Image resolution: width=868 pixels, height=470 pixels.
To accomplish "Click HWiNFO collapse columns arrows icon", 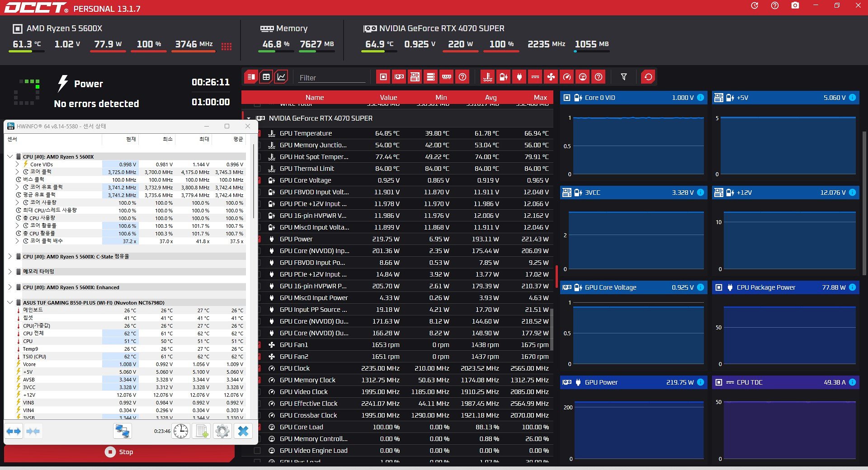I will pos(33,431).
